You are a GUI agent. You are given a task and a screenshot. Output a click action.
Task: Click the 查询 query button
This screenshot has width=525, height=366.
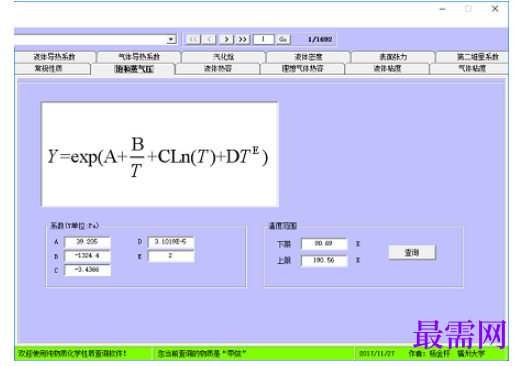click(x=412, y=252)
